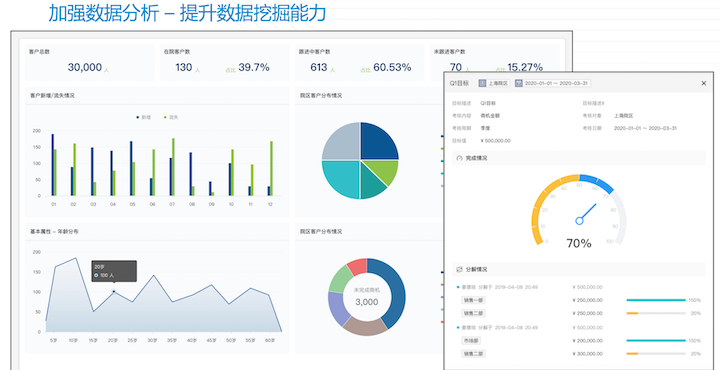Click the building icon beside the 上海院区 tag

482,83
